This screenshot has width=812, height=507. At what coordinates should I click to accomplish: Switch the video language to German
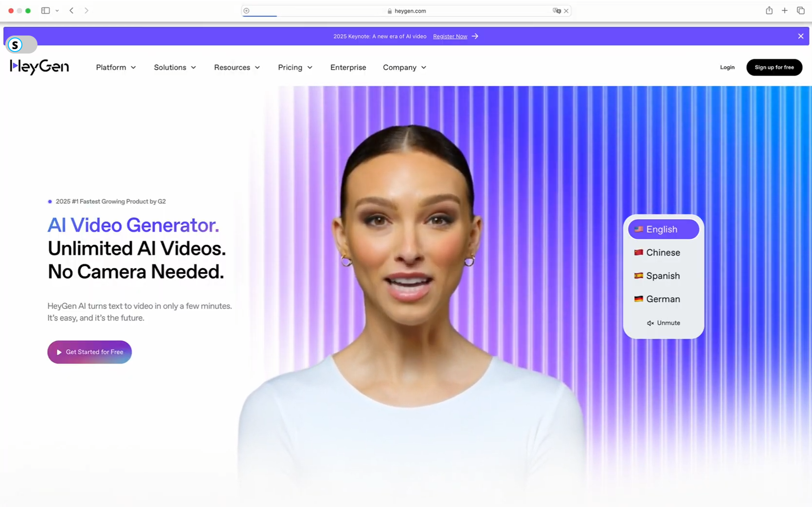(x=663, y=299)
